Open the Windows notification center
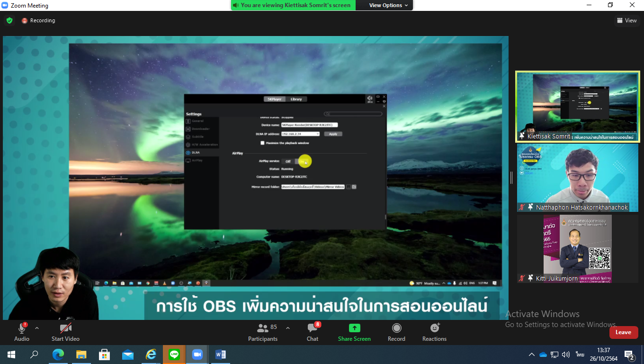644x364 pixels. click(x=629, y=355)
